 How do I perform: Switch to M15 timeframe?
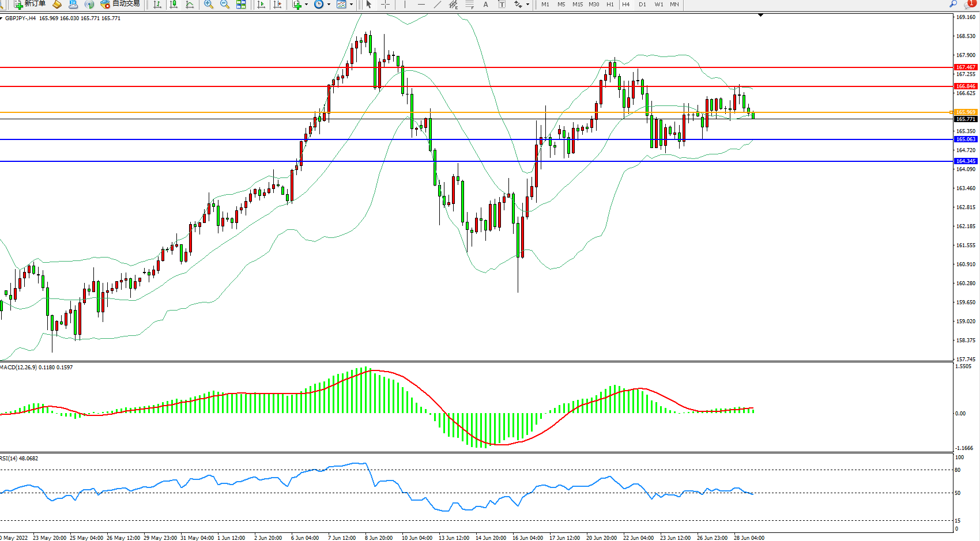click(x=577, y=4)
